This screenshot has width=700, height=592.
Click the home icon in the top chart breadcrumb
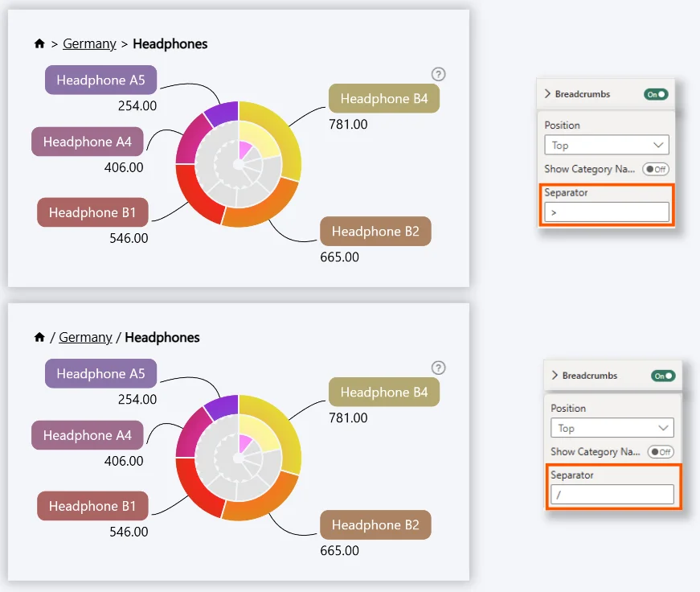pyautogui.click(x=39, y=44)
